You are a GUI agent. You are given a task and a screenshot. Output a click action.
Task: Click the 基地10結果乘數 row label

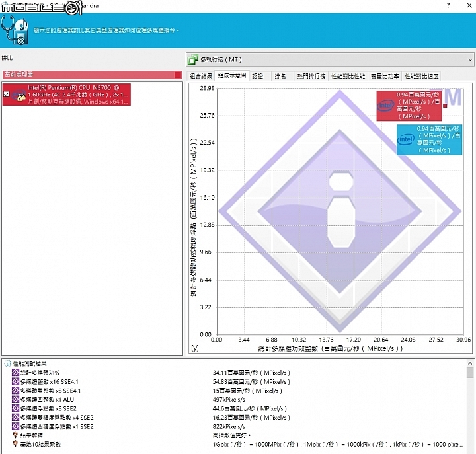(x=40, y=444)
